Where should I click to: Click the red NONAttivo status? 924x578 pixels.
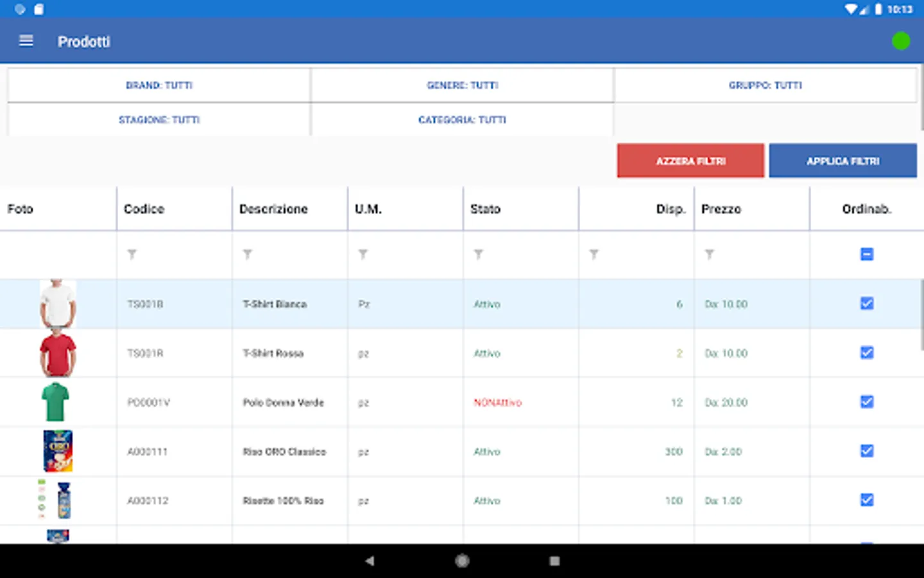(498, 403)
